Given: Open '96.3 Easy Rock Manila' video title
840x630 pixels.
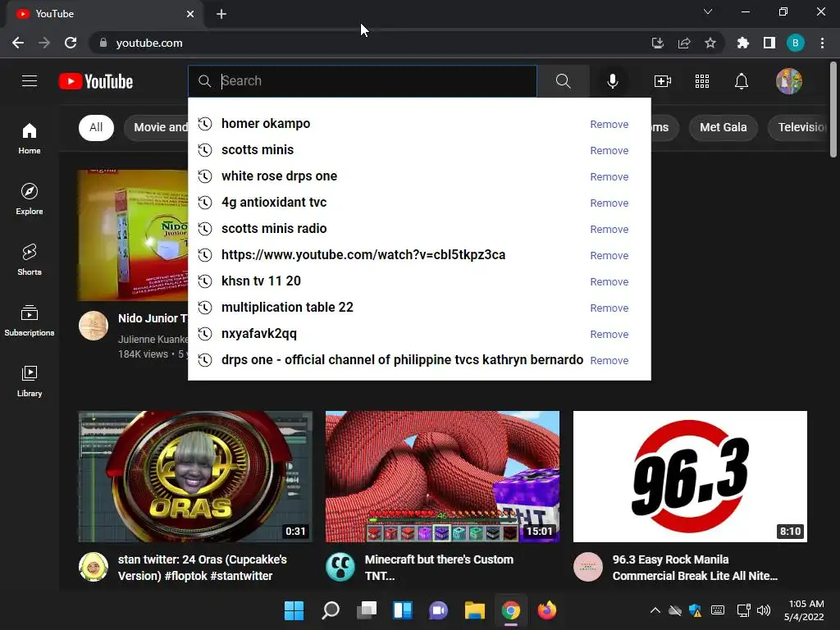Looking at the screenshot, I should 695,568.
